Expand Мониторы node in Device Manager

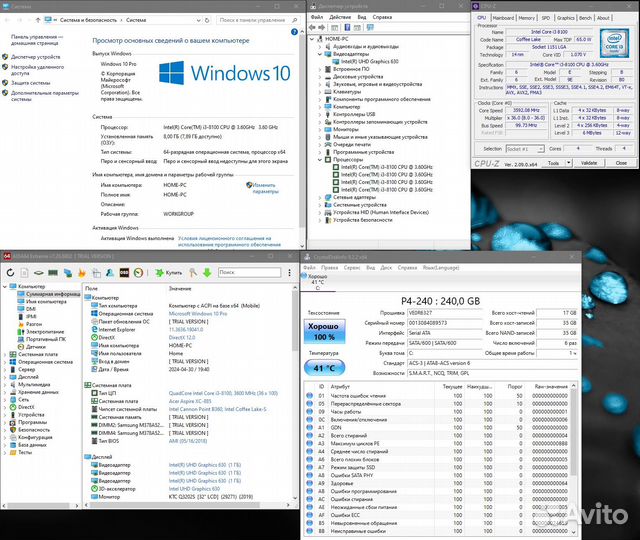pyautogui.click(x=320, y=129)
